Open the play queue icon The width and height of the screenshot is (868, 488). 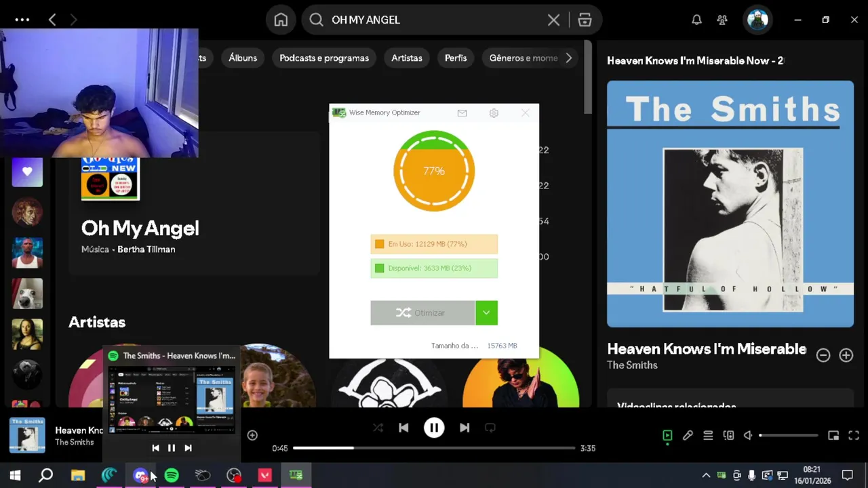click(708, 435)
